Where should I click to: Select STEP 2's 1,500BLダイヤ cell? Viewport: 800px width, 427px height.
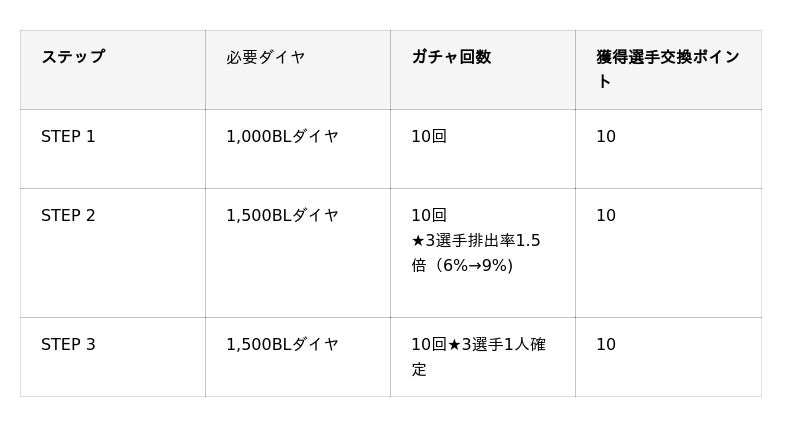pyautogui.click(x=282, y=216)
